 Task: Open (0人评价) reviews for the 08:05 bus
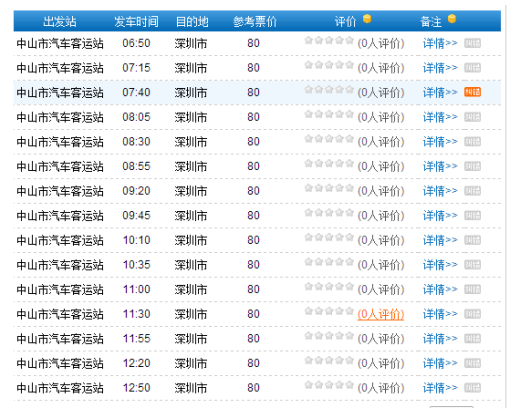(381, 117)
